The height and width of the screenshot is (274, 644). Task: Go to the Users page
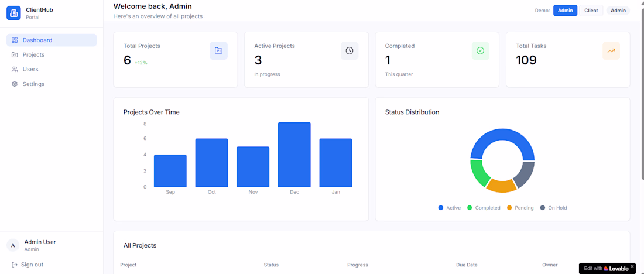pyautogui.click(x=52, y=70)
